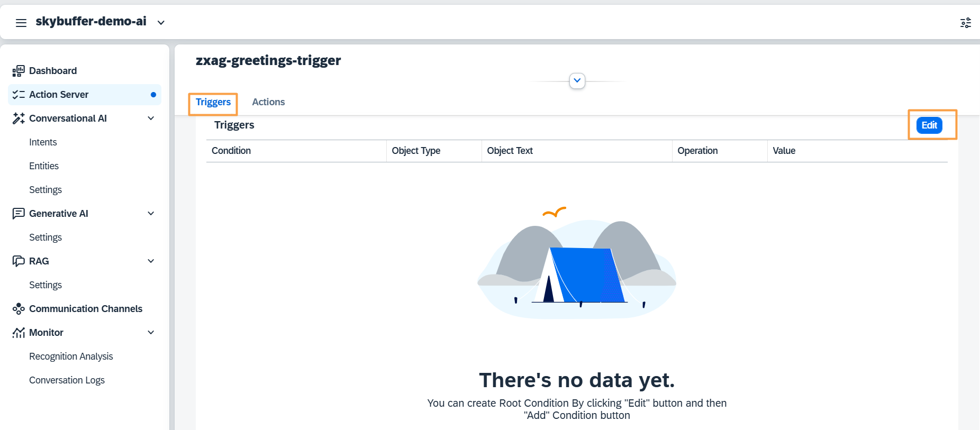The image size is (980, 430).
Task: Click the Object Type column header
Action: point(434,151)
